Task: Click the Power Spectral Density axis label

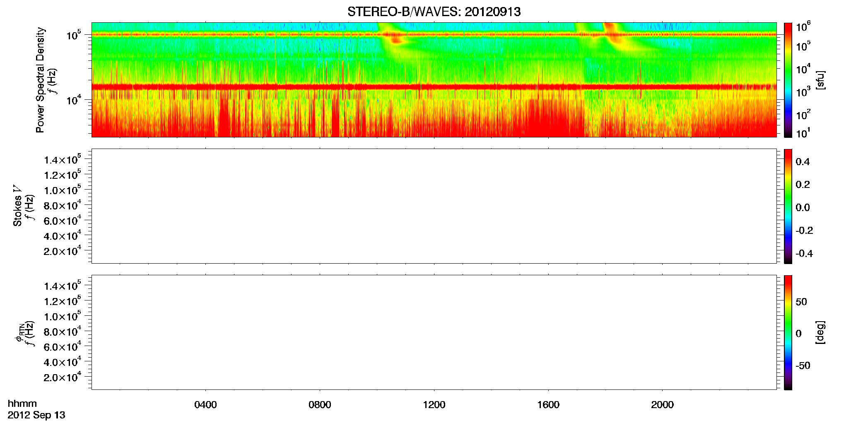Action: point(40,80)
